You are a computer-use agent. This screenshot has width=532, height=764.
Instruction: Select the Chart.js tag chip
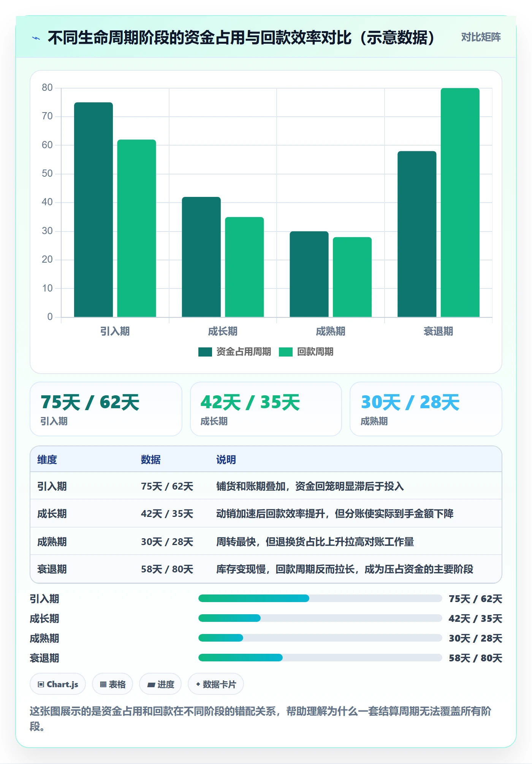[x=58, y=684]
